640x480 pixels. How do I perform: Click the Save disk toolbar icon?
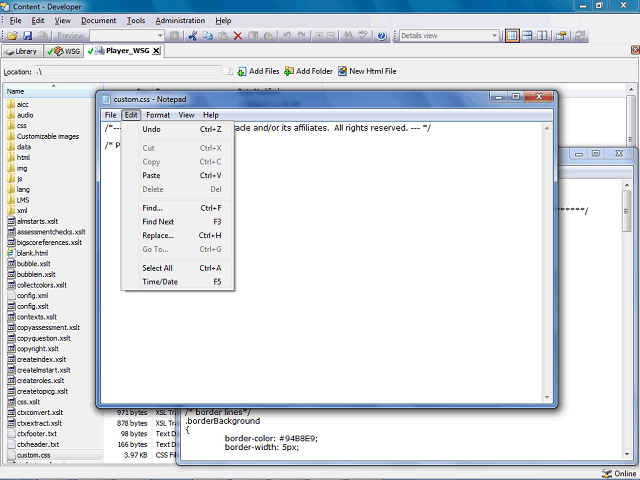tap(27, 36)
